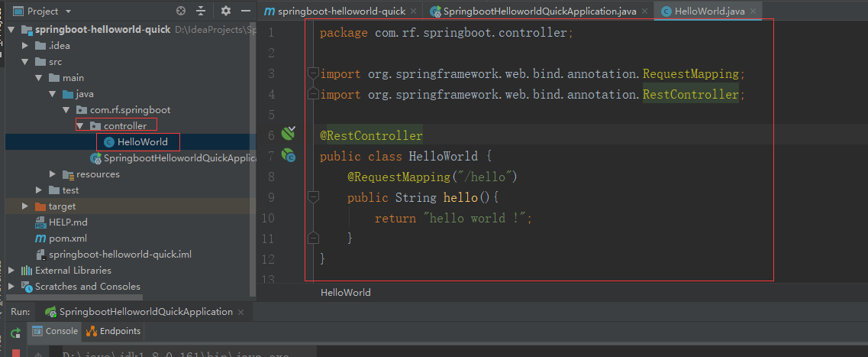Click the red Stop button in Run panel
868x357 pixels.
click(x=15, y=353)
